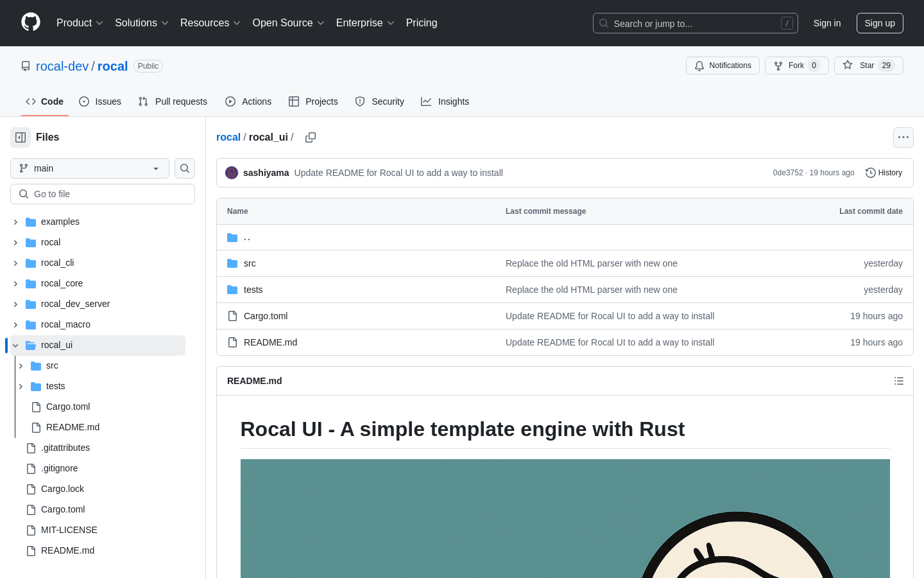Open the Resources navigation menu
The image size is (924, 578).
[210, 23]
